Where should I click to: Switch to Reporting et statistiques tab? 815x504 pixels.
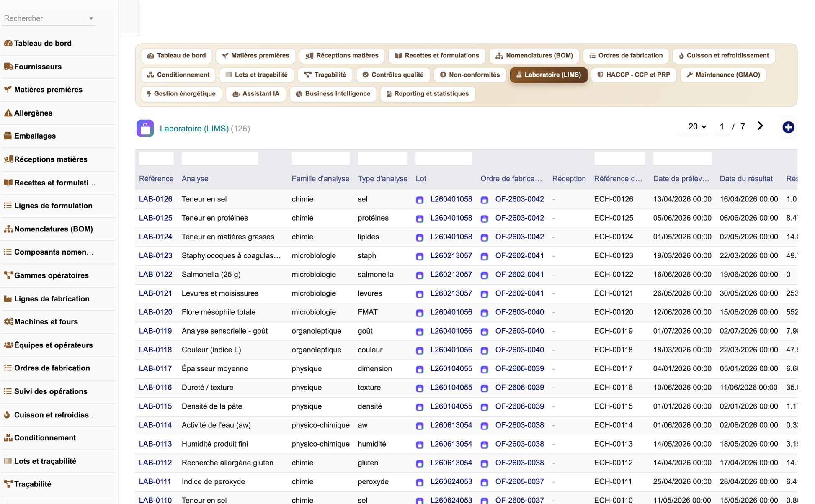428,94
